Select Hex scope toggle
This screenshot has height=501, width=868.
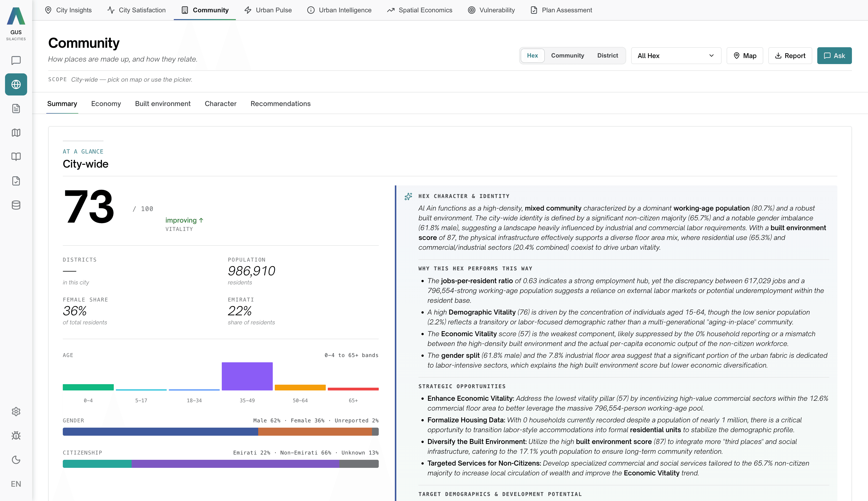point(532,55)
